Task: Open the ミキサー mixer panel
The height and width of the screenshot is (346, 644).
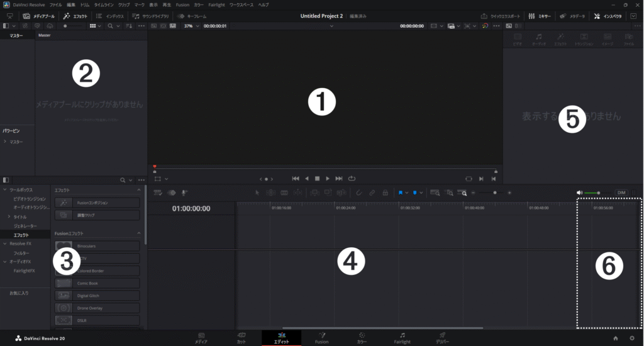Action: click(x=540, y=15)
